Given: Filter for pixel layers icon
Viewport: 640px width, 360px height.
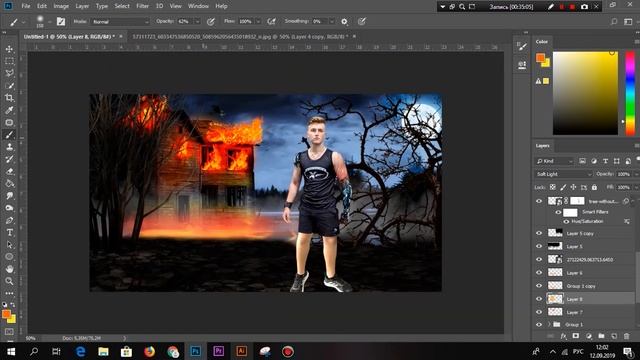Looking at the screenshot, I should coord(582,161).
